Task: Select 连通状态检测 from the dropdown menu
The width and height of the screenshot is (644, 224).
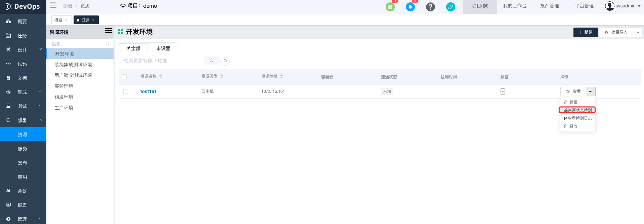Action: tap(577, 110)
